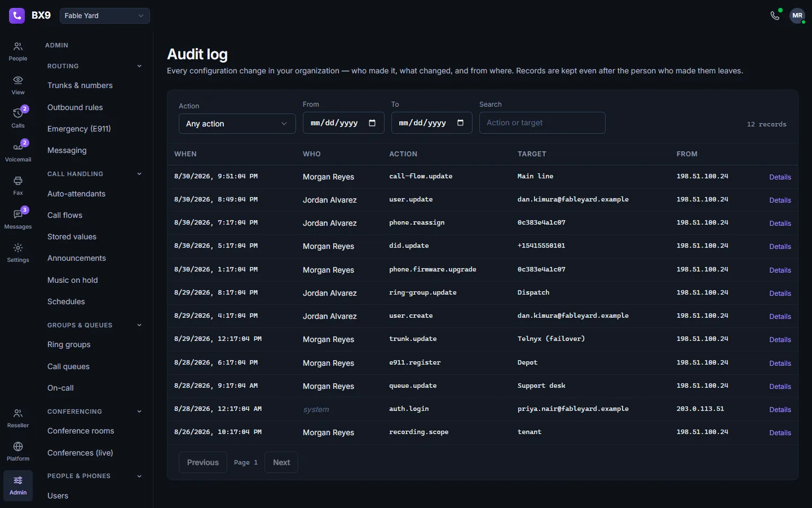View Details for trunk.update row
The width and height of the screenshot is (812, 508).
[780, 340]
